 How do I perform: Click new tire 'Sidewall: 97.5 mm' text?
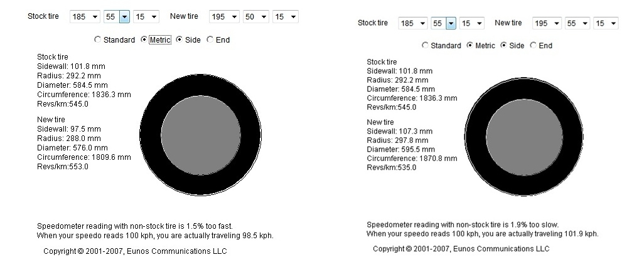[x=68, y=128]
